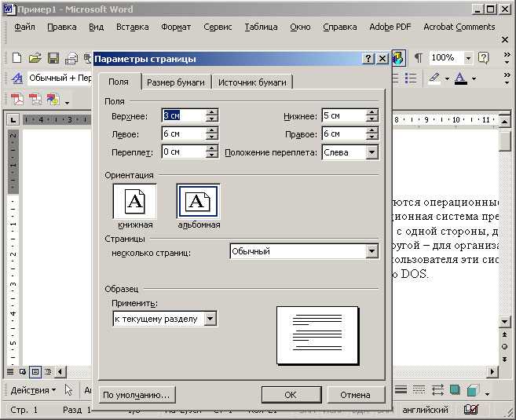Switch to Normal view icon
This screenshot has height=420, width=516.
[x=10, y=371]
